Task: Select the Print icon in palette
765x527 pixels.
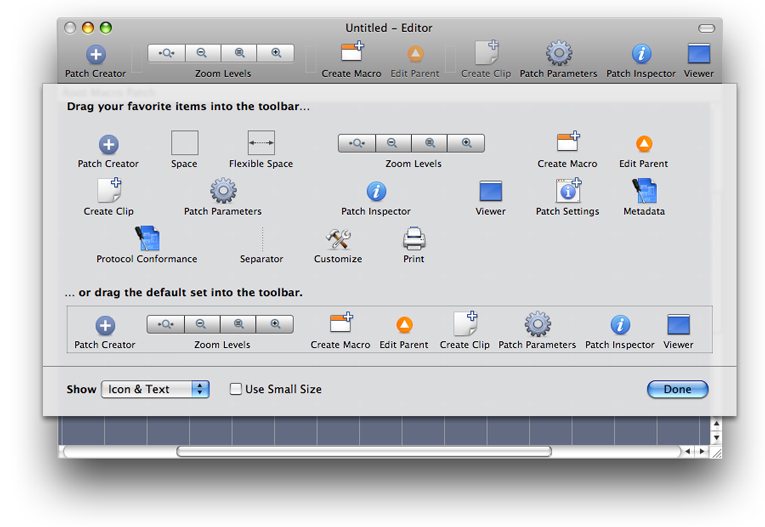Action: [x=414, y=239]
